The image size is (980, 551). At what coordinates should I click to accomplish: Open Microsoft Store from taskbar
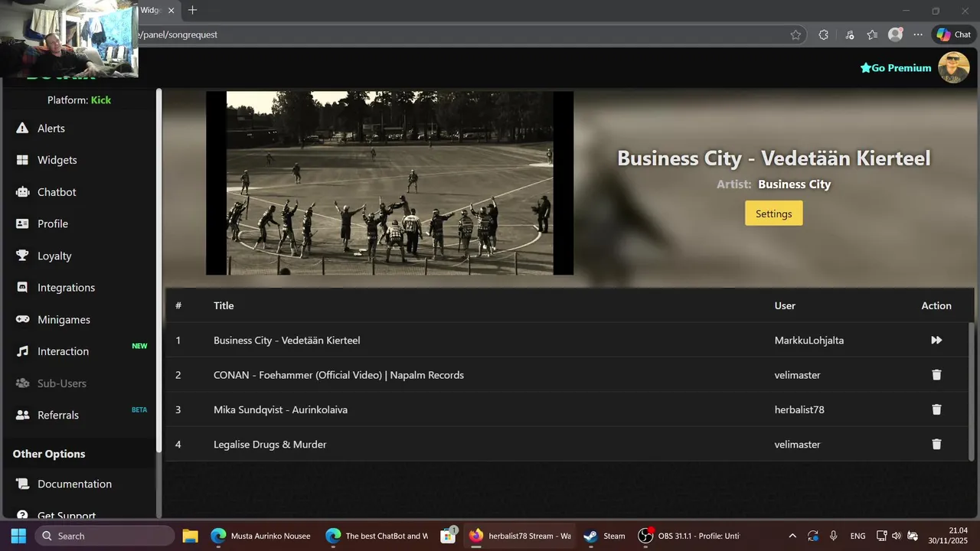coord(449,536)
